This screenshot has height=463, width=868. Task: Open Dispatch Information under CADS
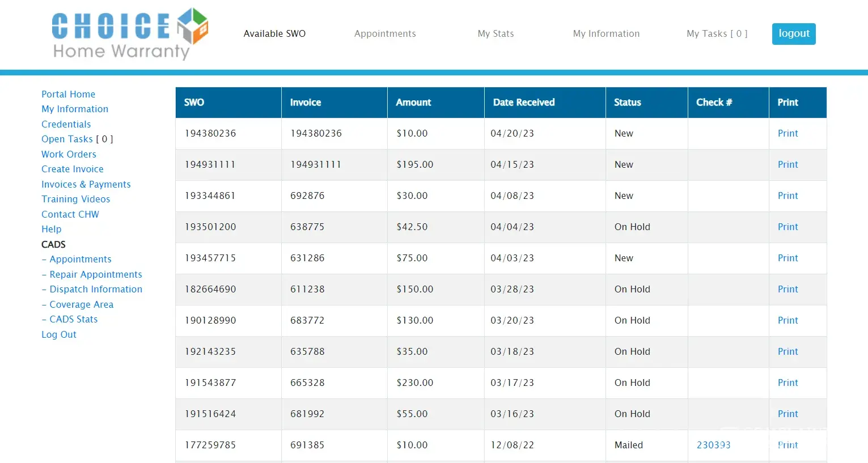[95, 289]
